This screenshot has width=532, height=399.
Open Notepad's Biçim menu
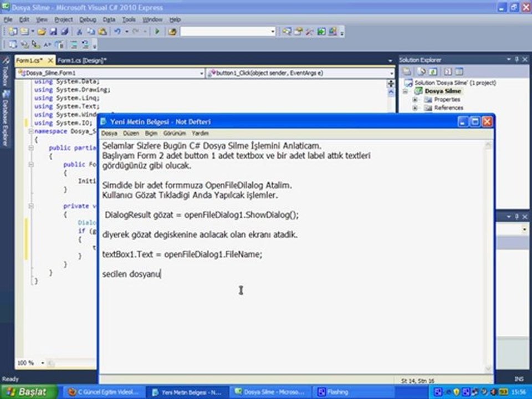point(151,134)
